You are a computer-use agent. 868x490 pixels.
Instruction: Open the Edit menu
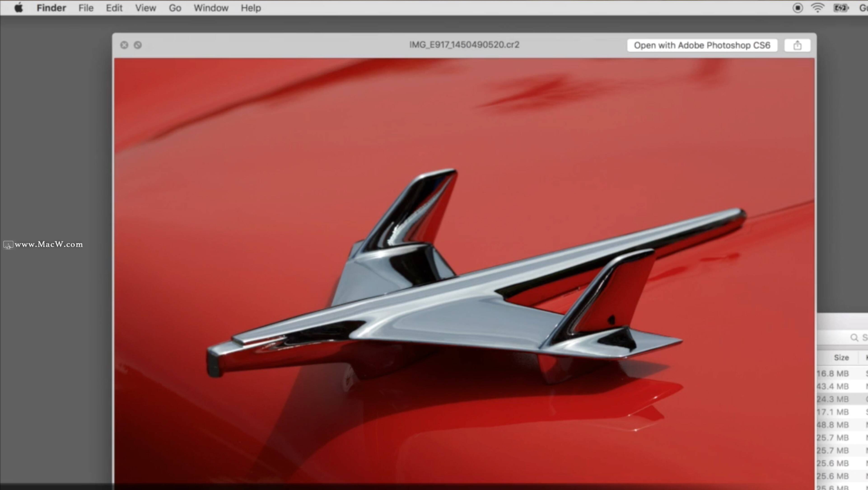tap(114, 8)
